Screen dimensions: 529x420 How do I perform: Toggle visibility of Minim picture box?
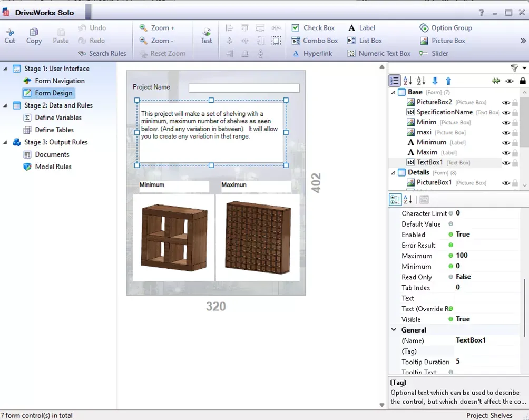[506, 123]
